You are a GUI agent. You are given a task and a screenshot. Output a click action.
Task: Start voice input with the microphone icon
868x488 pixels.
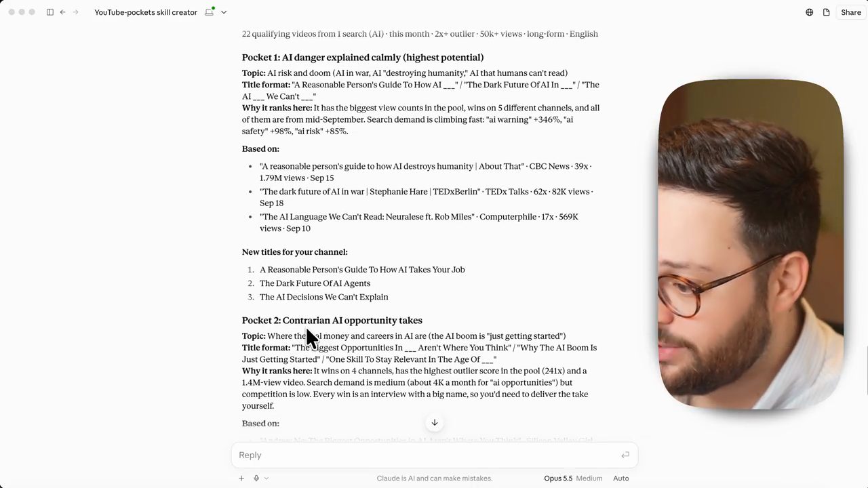point(256,478)
